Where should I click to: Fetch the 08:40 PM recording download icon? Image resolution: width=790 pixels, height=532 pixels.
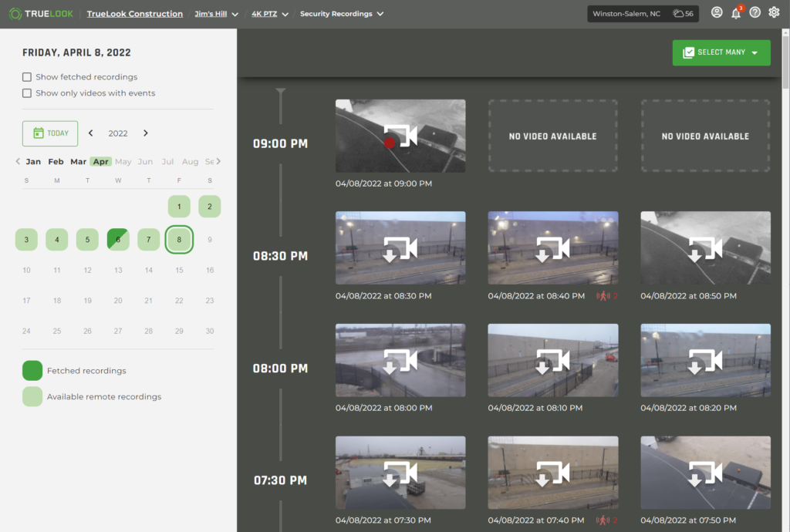coord(552,248)
